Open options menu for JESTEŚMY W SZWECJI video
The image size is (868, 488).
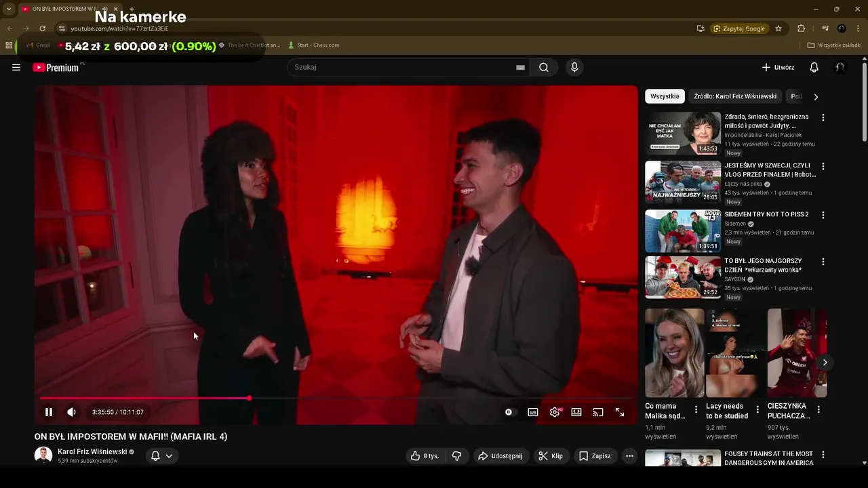[823, 166]
